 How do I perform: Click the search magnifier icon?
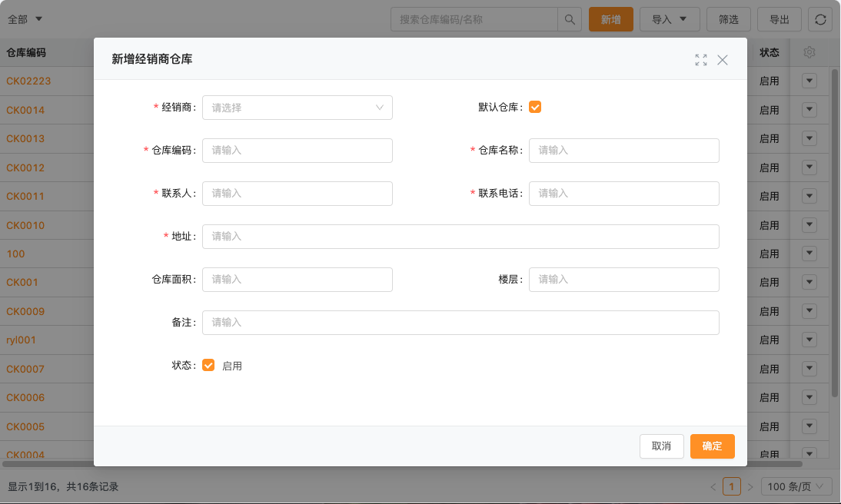(570, 19)
